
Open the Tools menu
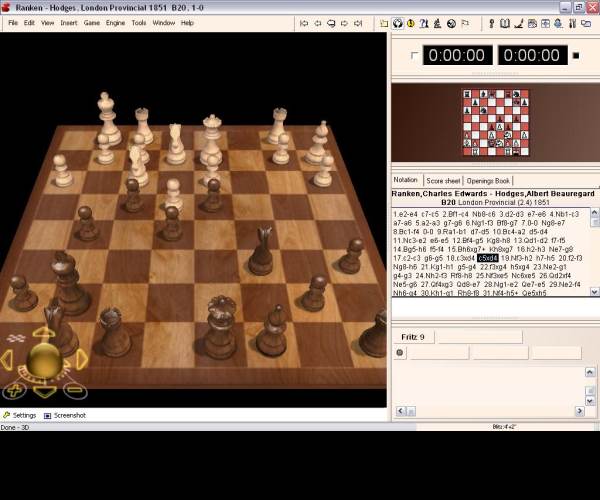[x=139, y=23]
